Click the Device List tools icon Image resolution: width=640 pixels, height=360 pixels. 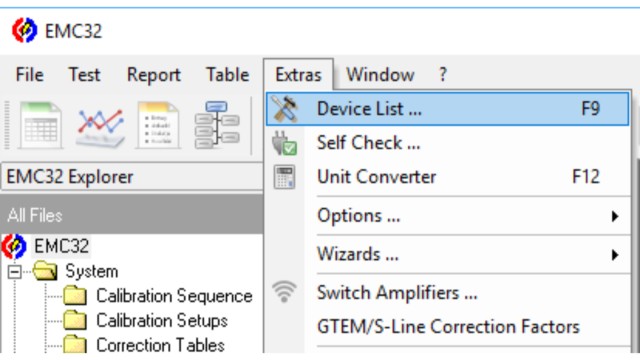pyautogui.click(x=284, y=109)
